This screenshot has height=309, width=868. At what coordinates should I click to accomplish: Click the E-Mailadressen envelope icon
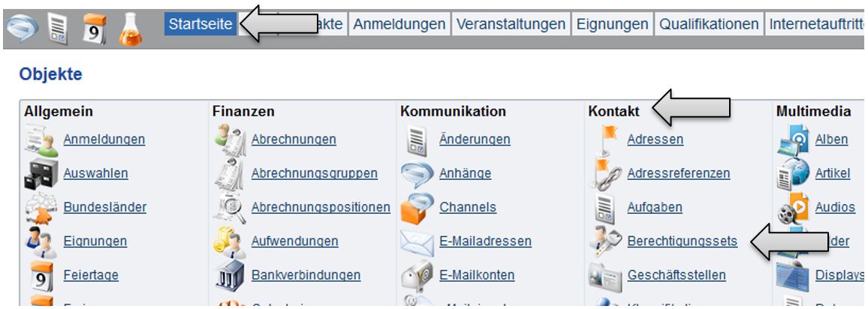click(x=417, y=241)
